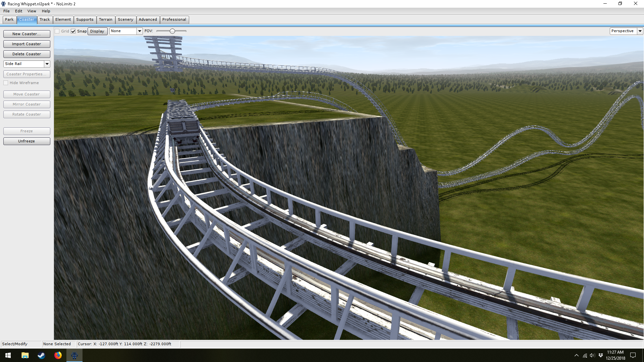Uncheck the Snap checkbox
Screen dimensions: 644x362
pos(73,31)
